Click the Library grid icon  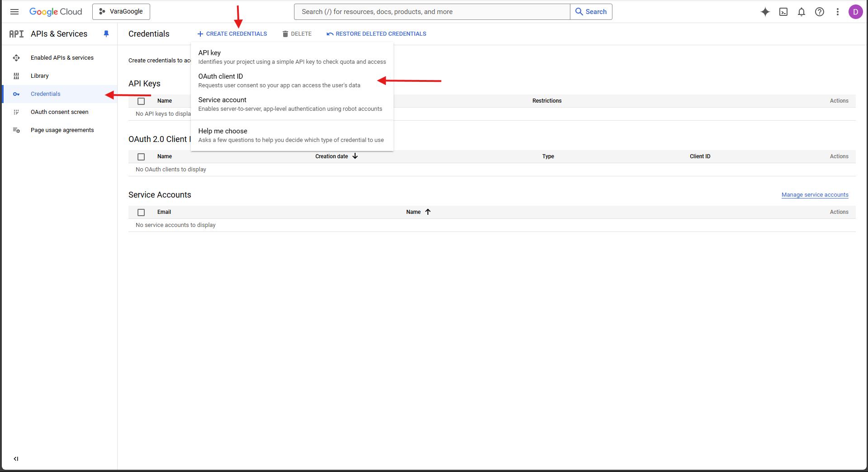16,76
